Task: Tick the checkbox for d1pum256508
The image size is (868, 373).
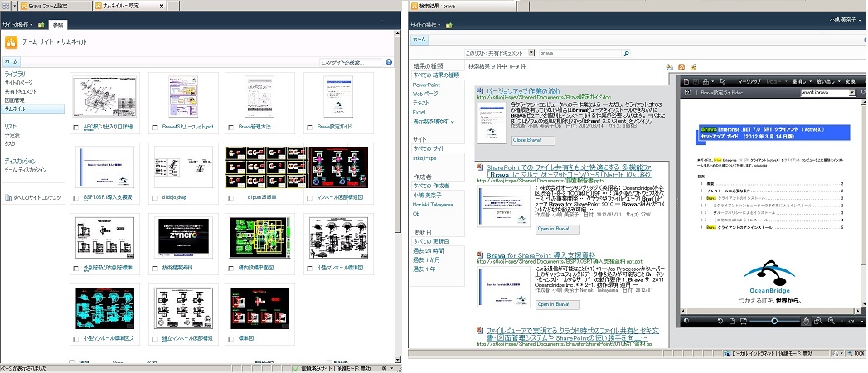Action: (x=231, y=198)
